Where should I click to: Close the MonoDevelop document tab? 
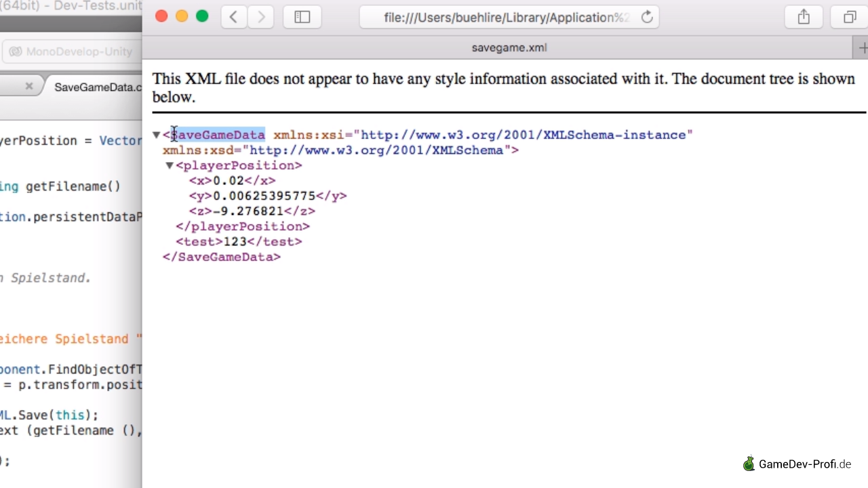click(29, 86)
